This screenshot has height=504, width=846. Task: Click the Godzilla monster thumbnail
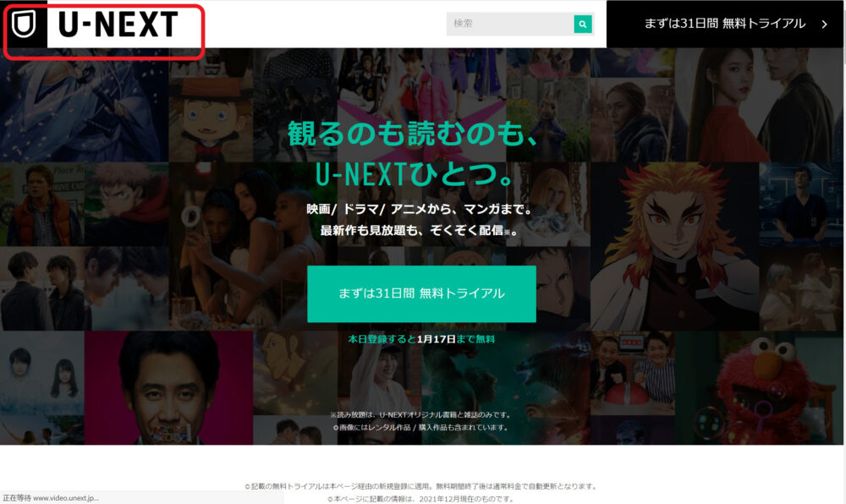[x=506, y=388]
